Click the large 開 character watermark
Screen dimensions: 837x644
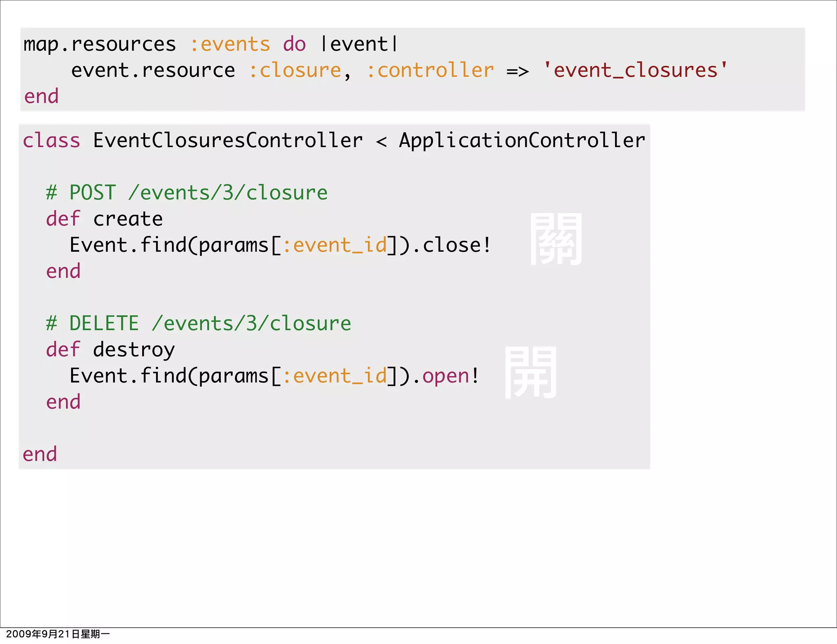(x=530, y=373)
